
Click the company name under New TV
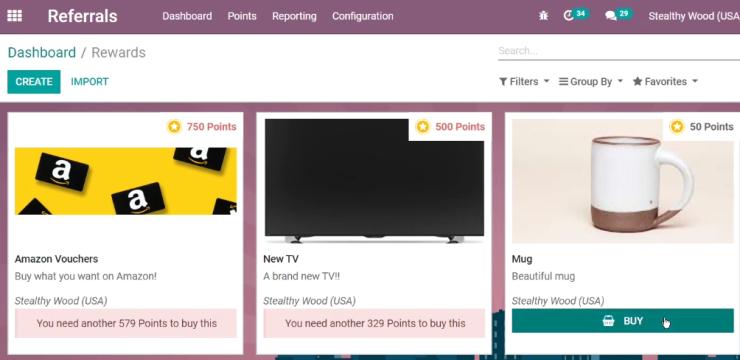tap(310, 301)
